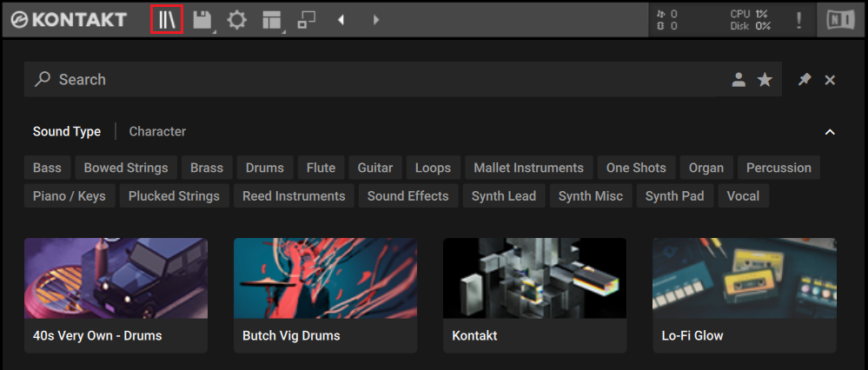Open Lo-Fi Glow library artwork
The image size is (868, 370).
click(x=744, y=278)
